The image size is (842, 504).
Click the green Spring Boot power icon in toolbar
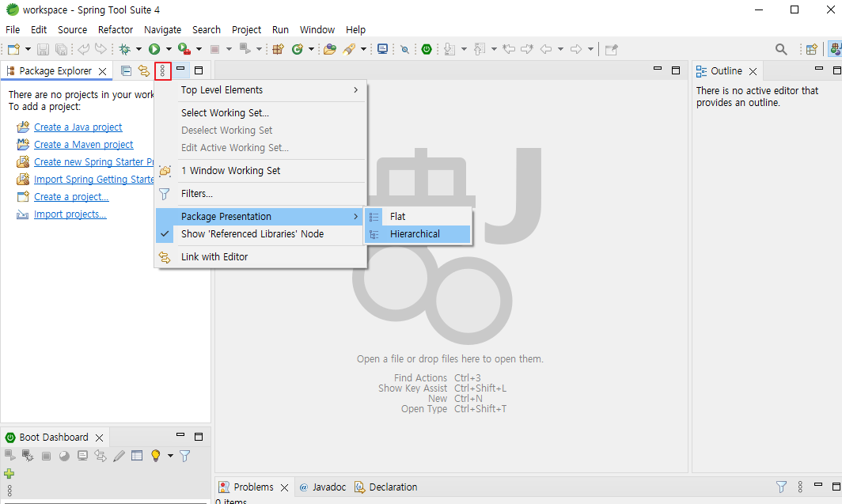tap(427, 49)
